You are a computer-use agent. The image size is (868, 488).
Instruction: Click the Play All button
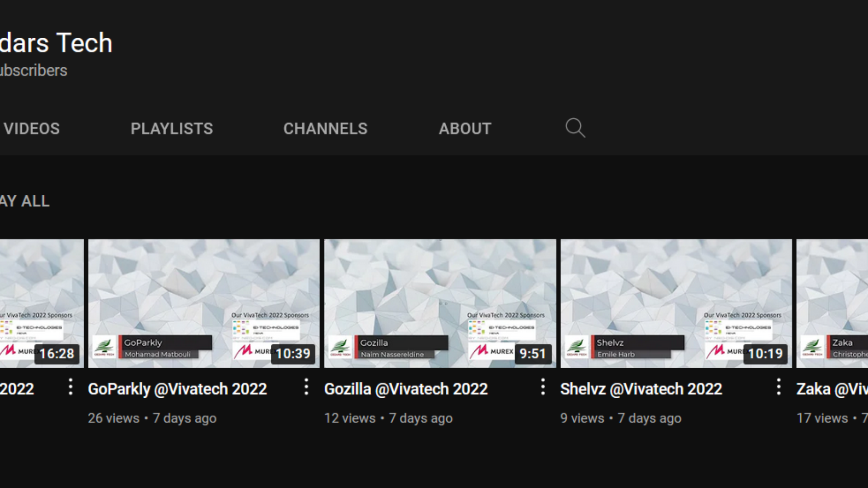point(25,201)
